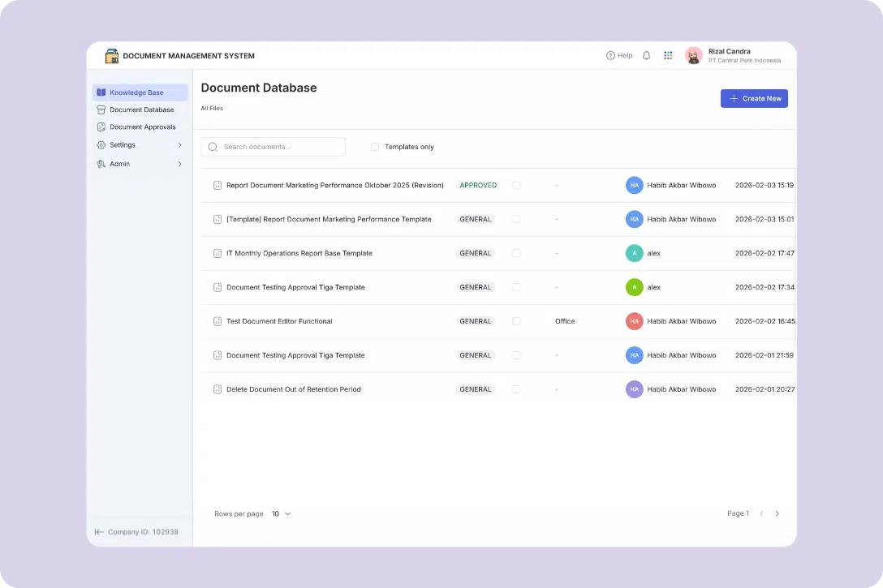The width and height of the screenshot is (883, 588).
Task: Open Settings via the gear icon
Action: [101, 144]
